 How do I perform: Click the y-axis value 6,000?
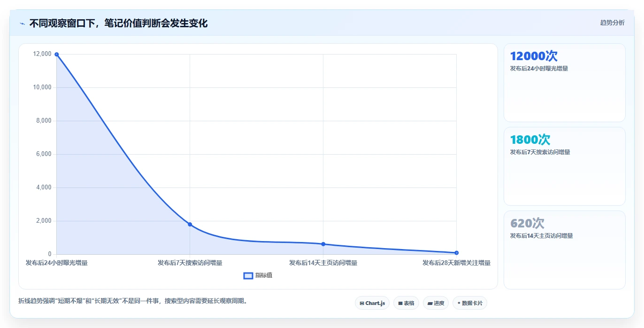click(43, 154)
